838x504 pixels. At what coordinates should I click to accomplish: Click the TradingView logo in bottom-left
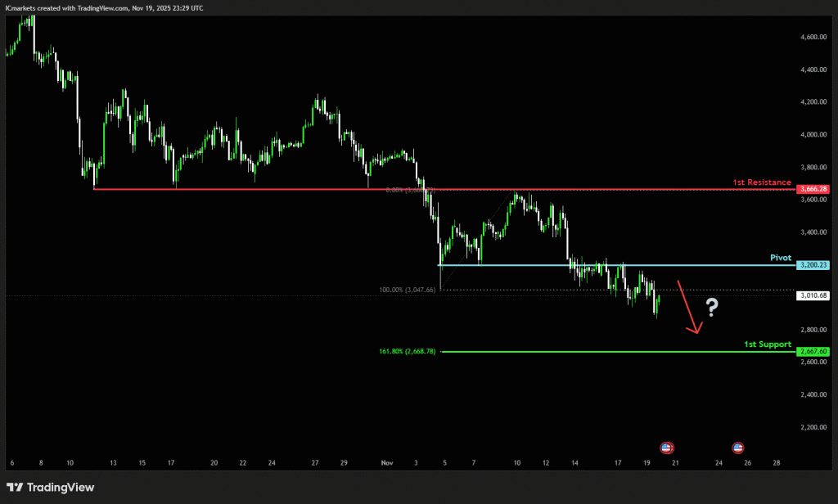50,488
